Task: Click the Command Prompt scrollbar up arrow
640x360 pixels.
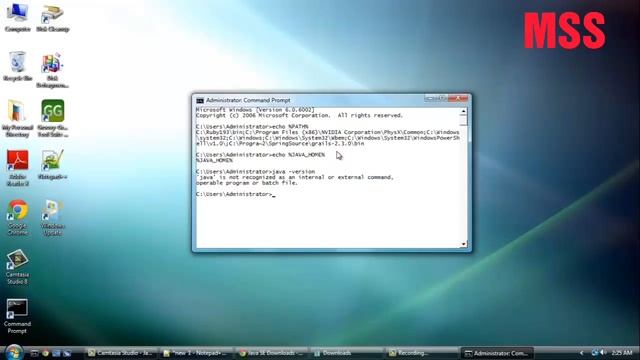Action: (x=463, y=111)
